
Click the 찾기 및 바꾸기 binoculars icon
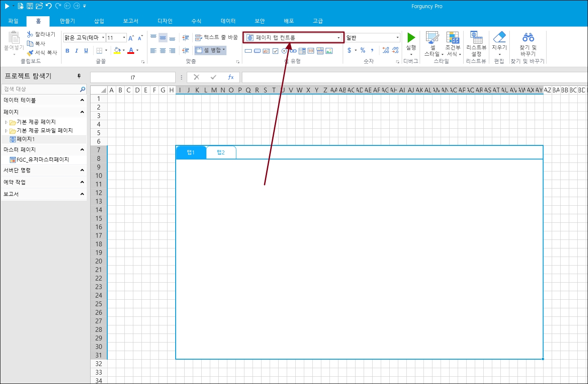[x=528, y=38]
